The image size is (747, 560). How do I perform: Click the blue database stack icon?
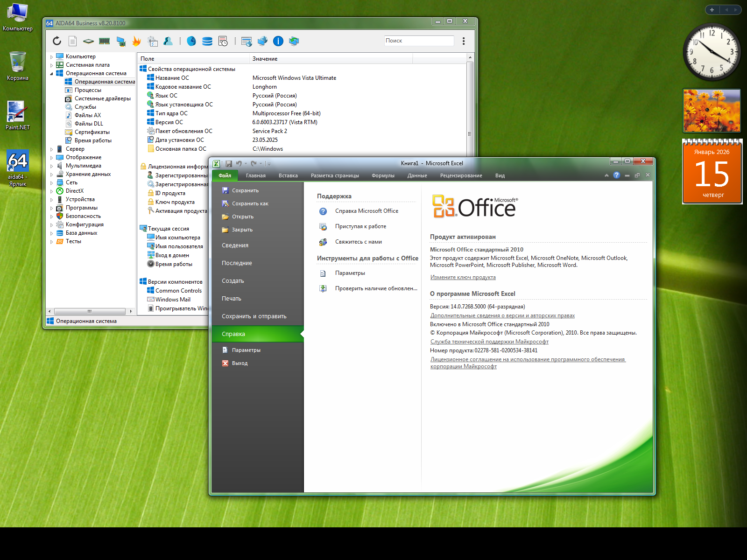(x=207, y=41)
